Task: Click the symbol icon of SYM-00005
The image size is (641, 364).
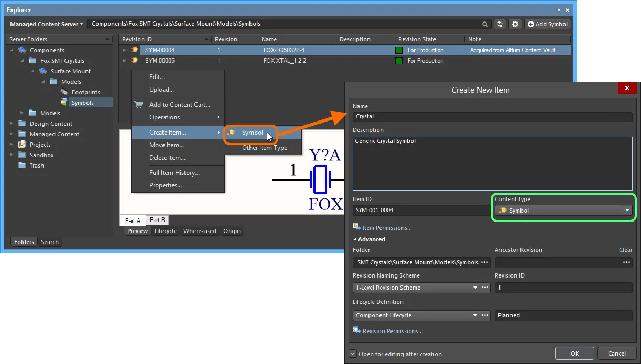Action: [x=135, y=61]
